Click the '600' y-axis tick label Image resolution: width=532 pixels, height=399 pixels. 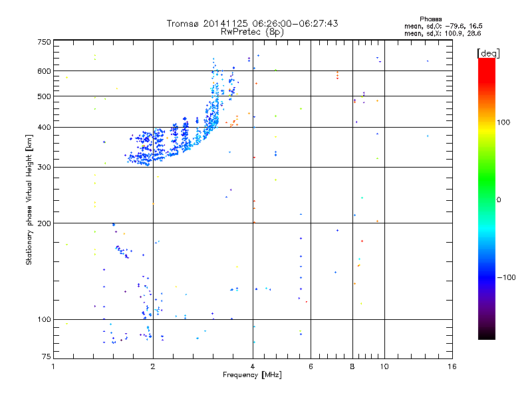pyautogui.click(x=44, y=71)
